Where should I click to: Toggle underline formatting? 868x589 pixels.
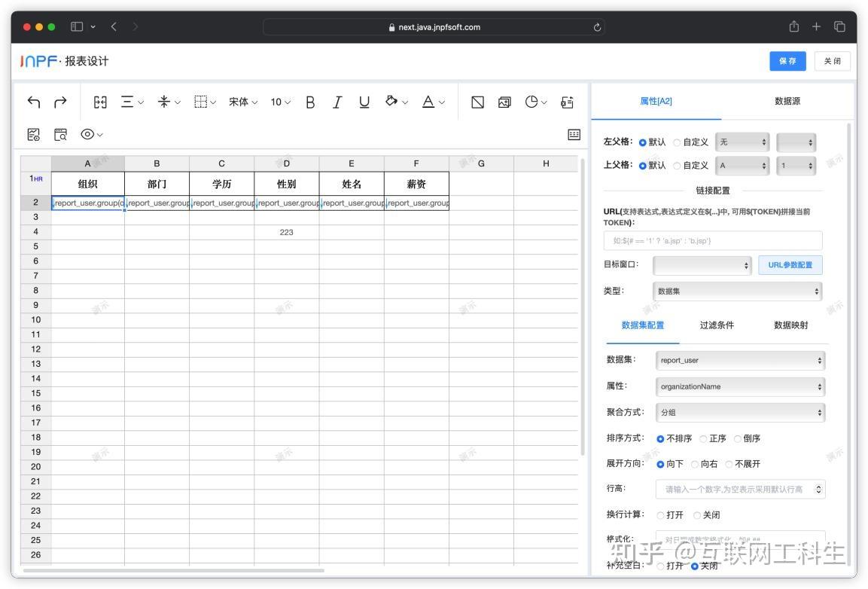point(364,102)
